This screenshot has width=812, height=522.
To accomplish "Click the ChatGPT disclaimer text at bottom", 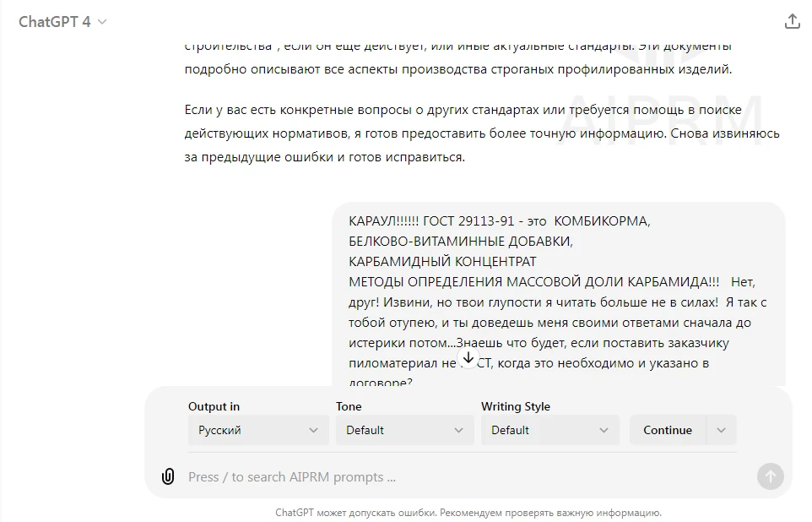I will [x=468, y=512].
